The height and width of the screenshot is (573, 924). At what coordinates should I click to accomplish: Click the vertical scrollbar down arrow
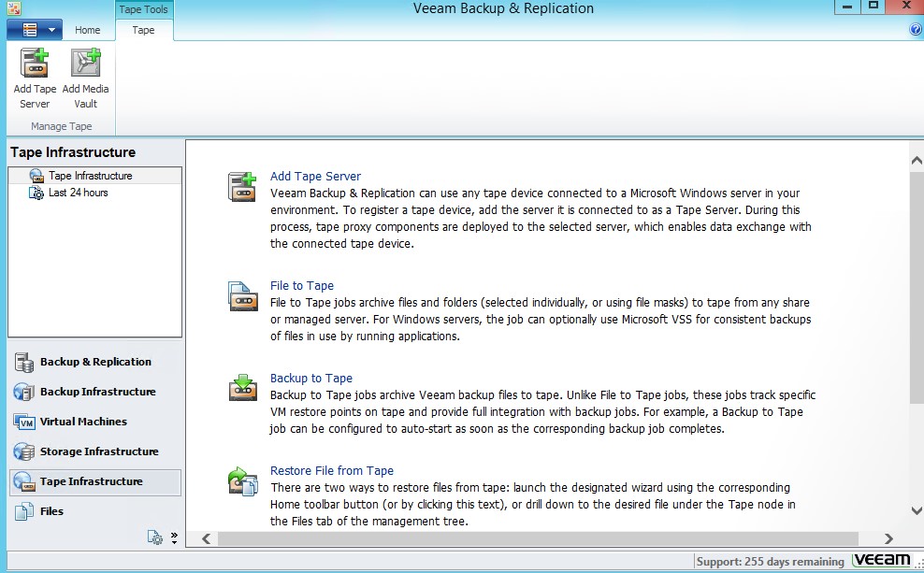pos(917,510)
